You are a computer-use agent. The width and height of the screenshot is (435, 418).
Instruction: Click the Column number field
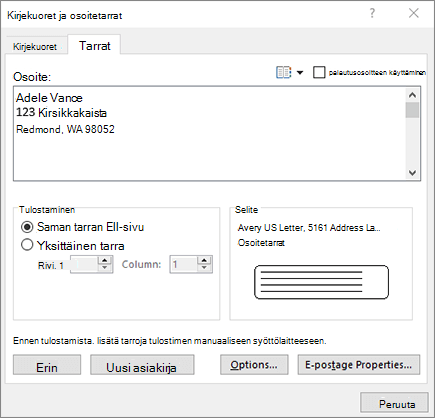point(184,265)
